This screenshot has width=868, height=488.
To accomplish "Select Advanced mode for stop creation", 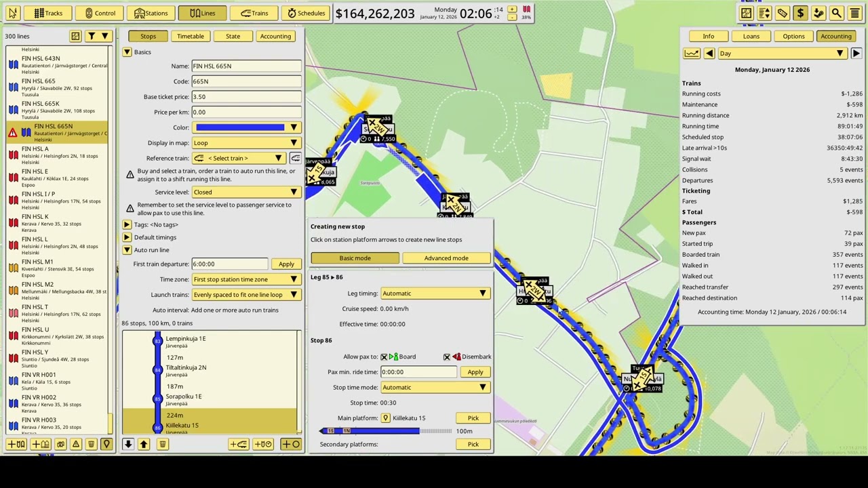I will pos(446,258).
